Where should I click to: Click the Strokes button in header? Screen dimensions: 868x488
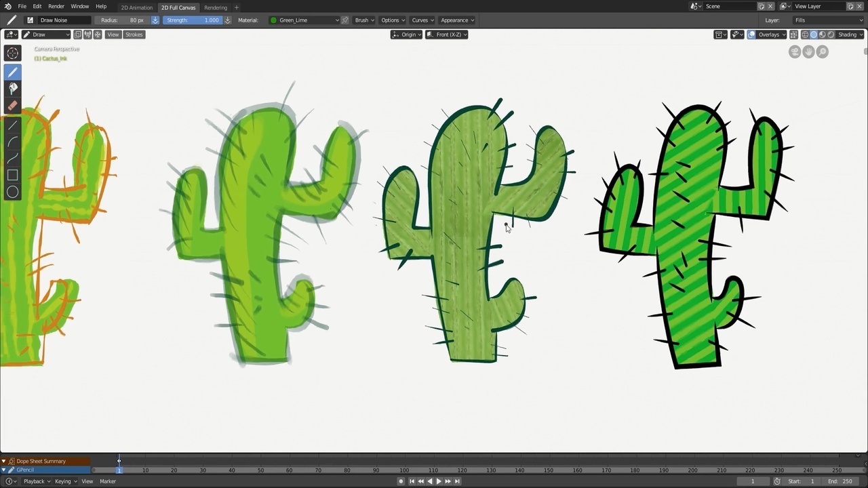[x=134, y=35]
